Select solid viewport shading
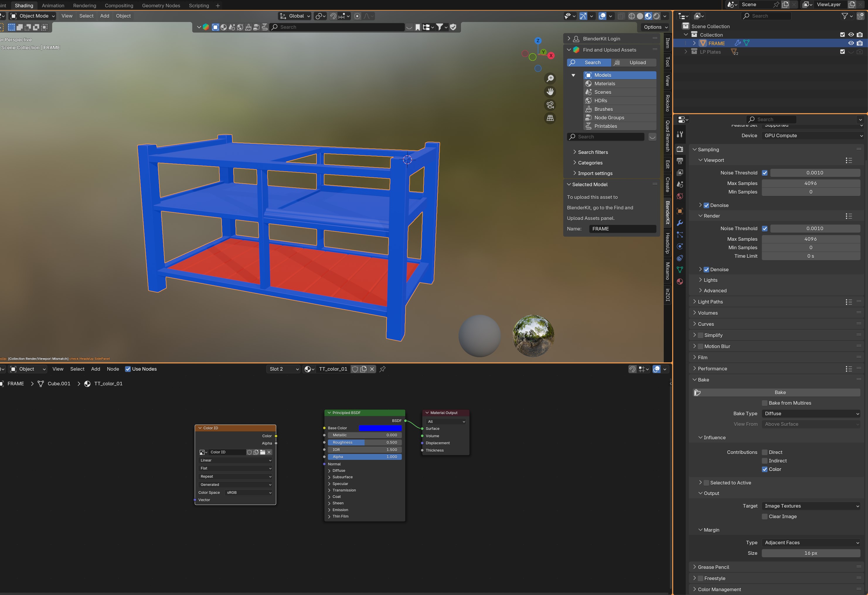 [640, 16]
